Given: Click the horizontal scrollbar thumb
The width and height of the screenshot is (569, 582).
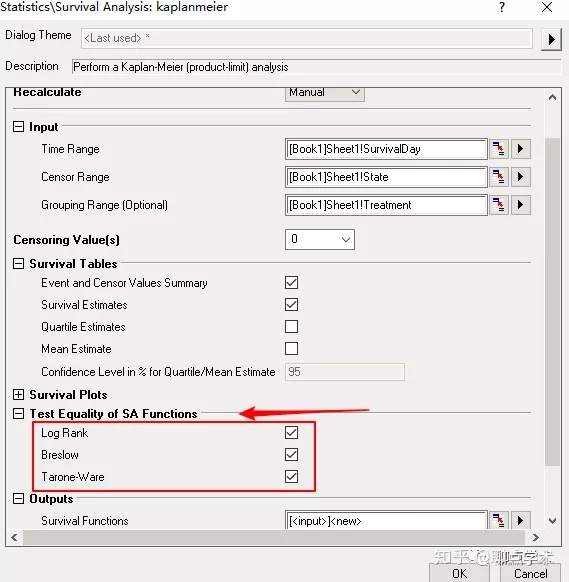Looking at the screenshot, I should click(x=274, y=537).
